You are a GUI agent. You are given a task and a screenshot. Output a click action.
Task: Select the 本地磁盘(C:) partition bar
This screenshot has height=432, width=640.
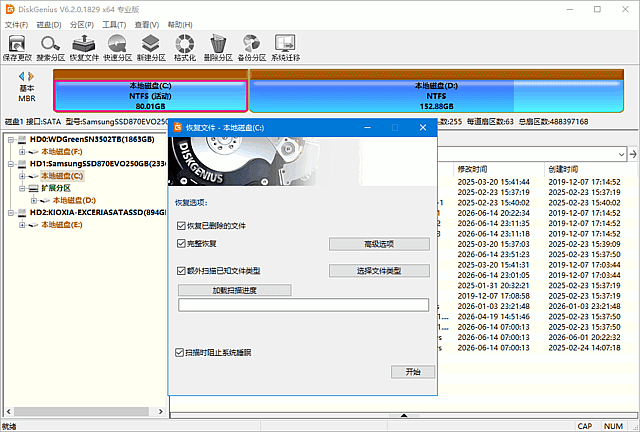point(151,96)
